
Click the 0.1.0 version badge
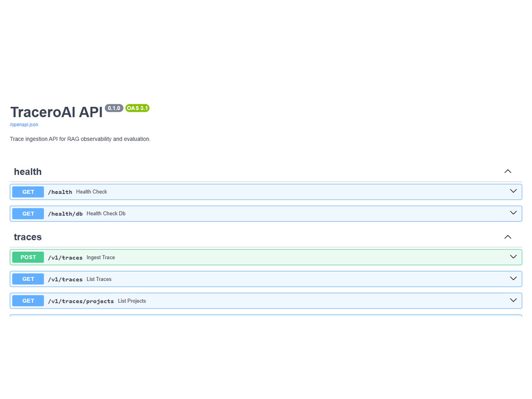(x=114, y=108)
